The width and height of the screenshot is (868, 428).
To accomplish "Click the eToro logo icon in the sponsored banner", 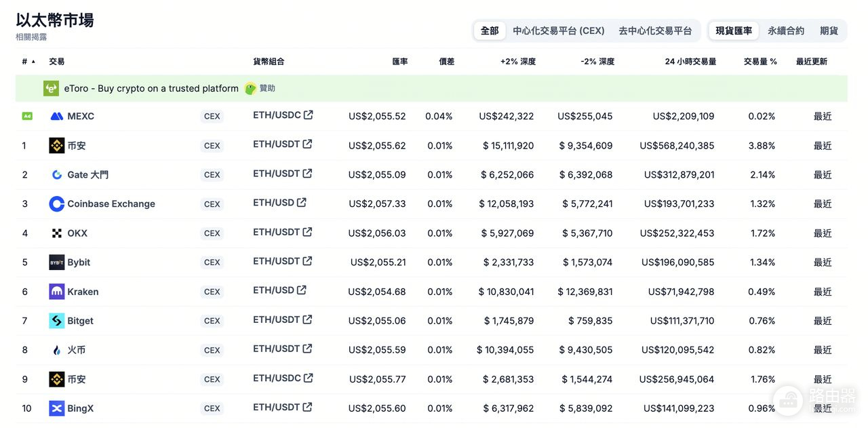I will coord(51,88).
